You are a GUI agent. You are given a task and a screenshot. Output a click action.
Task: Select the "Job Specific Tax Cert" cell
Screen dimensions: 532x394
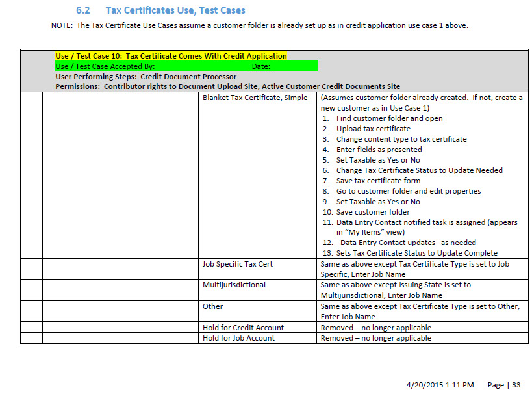click(238, 264)
